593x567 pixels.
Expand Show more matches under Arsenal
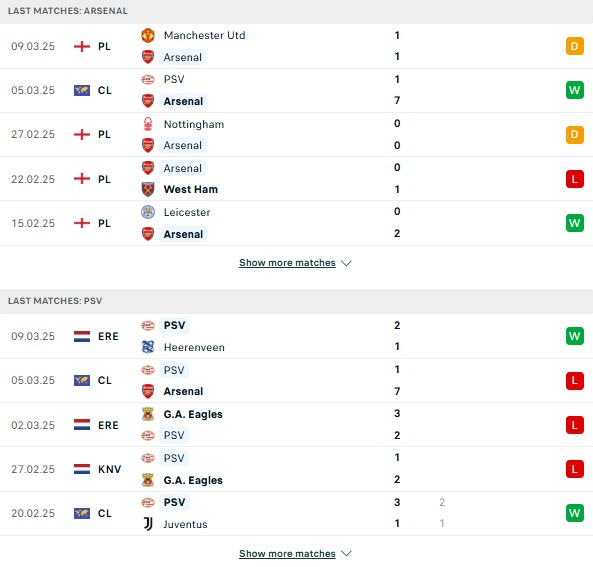click(287, 263)
